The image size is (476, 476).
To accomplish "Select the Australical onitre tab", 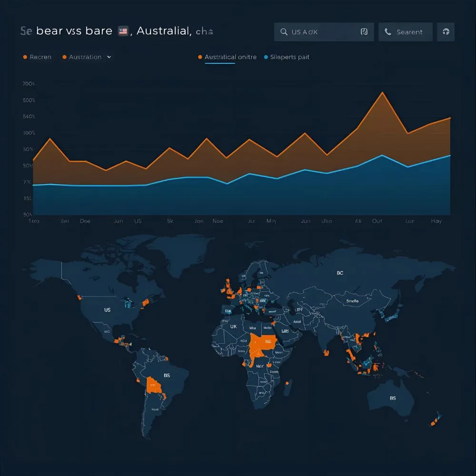I will click(230, 57).
